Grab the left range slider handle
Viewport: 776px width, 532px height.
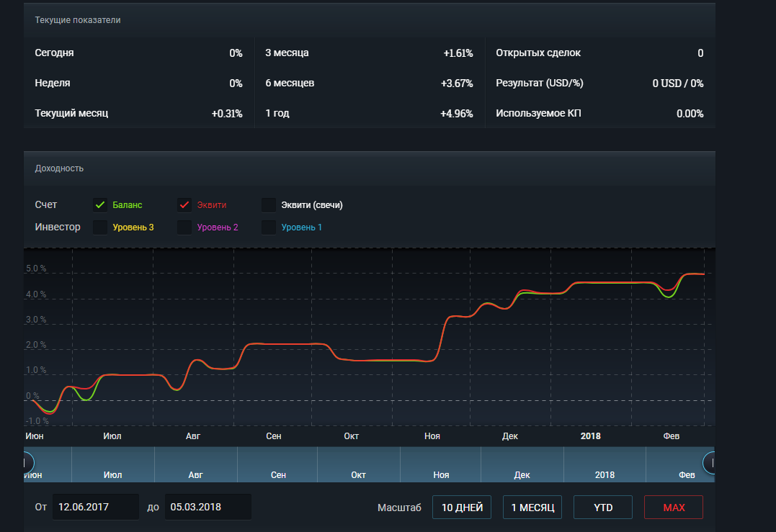tap(27, 463)
